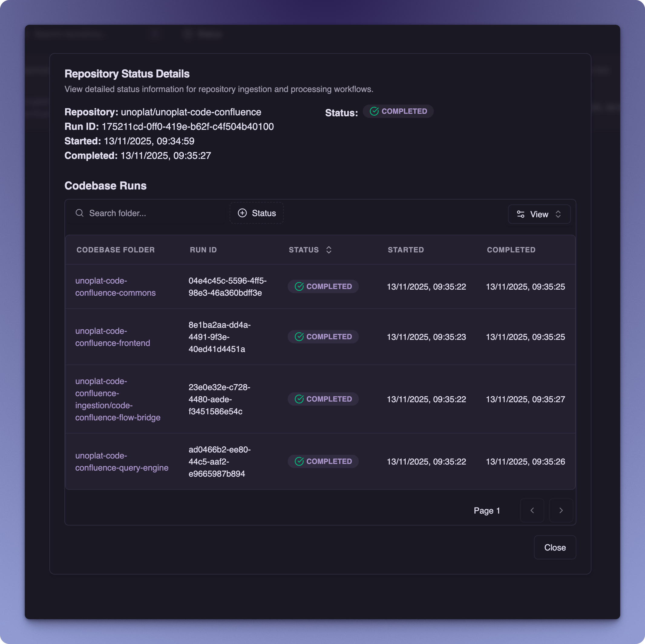
Task: Click the sort chevrons on the STATUS column header
Action: pyautogui.click(x=329, y=249)
